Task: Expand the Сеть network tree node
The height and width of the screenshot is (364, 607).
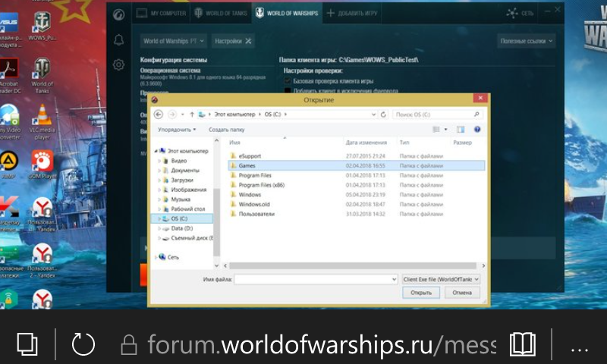Action: pos(156,257)
